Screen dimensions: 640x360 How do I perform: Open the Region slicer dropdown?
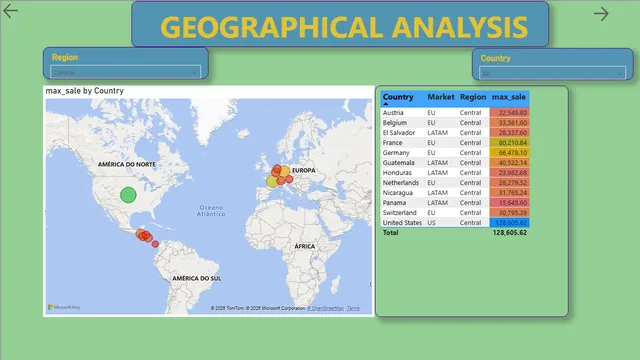point(125,72)
